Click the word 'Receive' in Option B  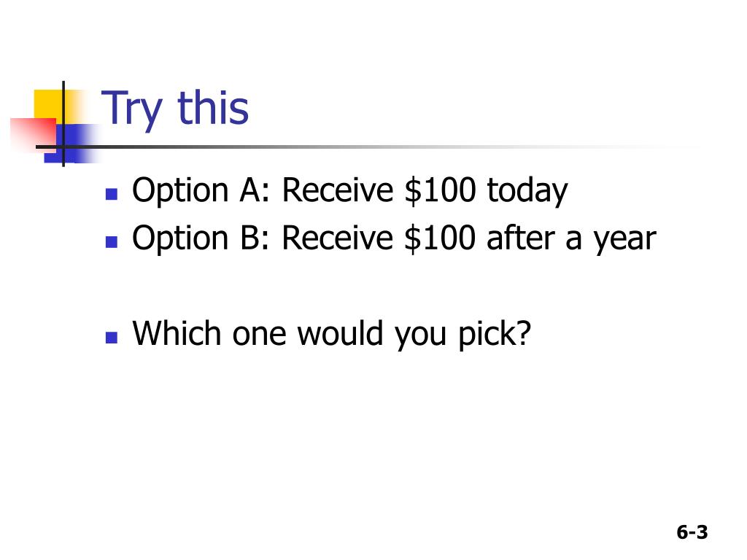coord(337,238)
